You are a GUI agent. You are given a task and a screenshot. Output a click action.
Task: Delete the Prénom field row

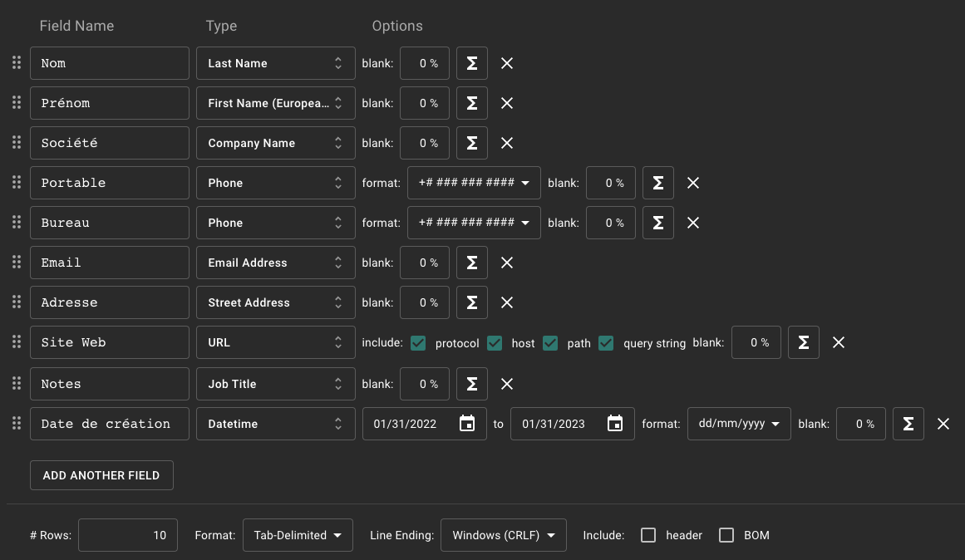pos(507,103)
